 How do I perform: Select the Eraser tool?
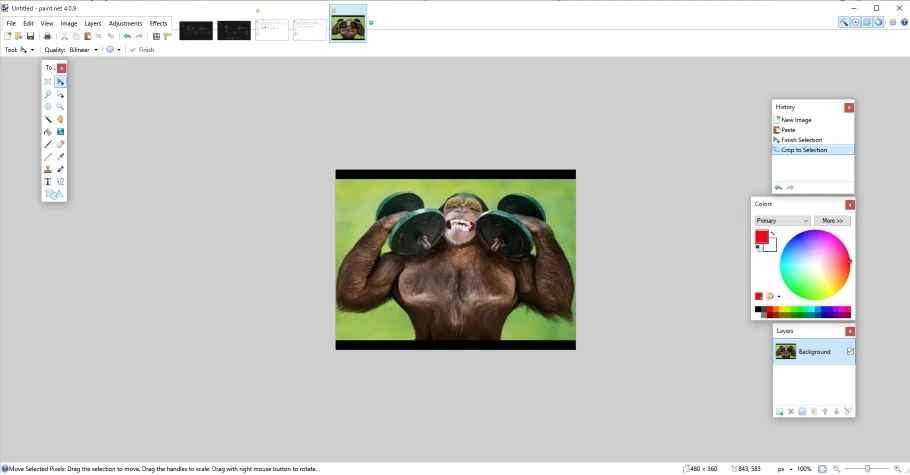point(60,144)
